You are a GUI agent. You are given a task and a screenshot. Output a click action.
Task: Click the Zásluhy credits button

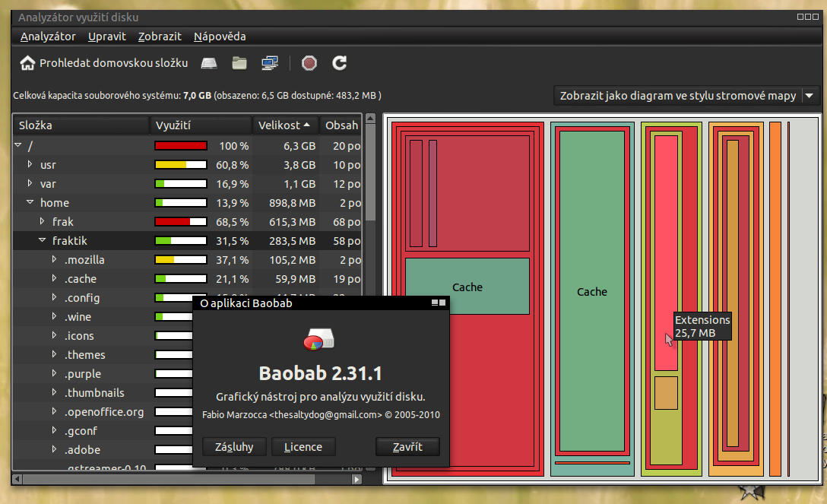[x=234, y=447]
